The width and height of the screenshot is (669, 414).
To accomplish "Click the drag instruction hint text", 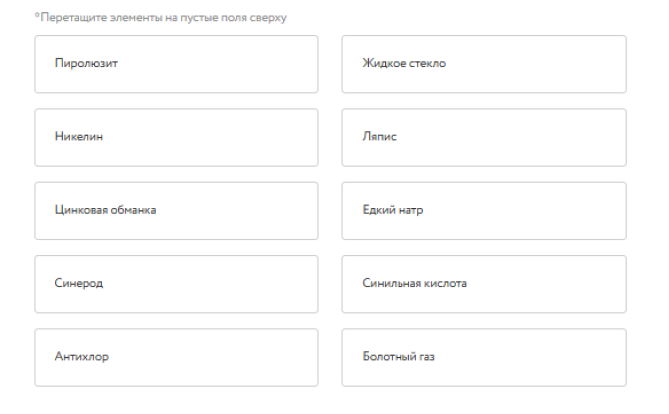I will point(160,18).
